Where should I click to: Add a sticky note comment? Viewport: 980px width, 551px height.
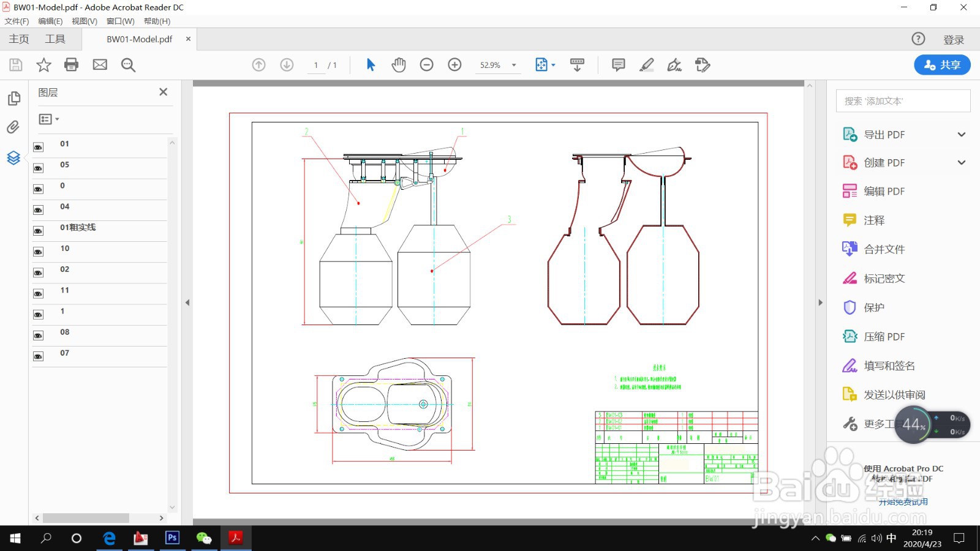[x=619, y=65]
